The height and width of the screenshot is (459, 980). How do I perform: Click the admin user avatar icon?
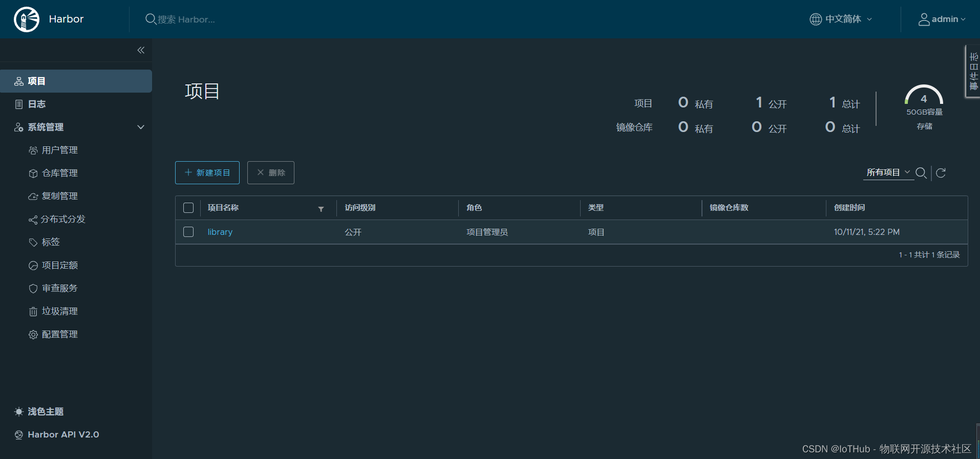[x=924, y=19]
